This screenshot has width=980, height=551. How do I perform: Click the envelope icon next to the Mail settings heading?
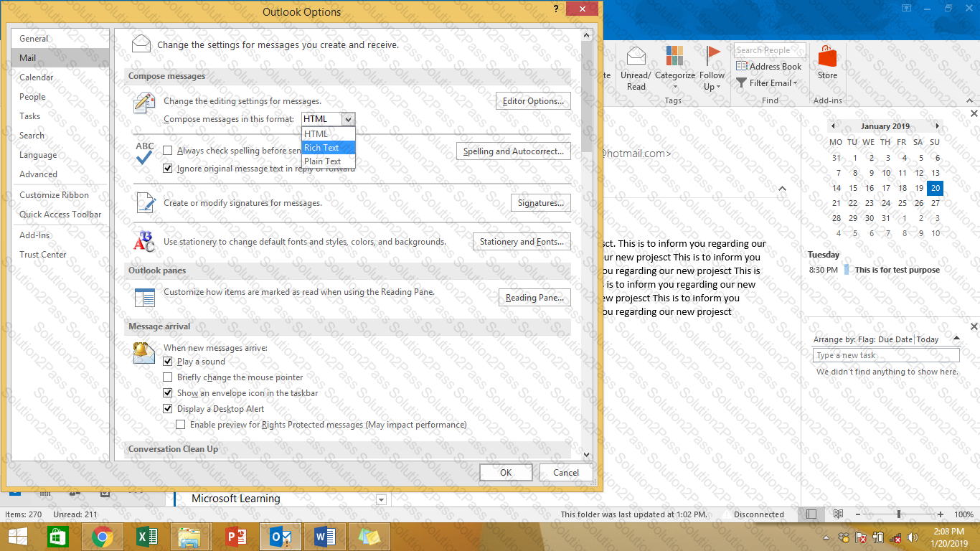pos(141,44)
